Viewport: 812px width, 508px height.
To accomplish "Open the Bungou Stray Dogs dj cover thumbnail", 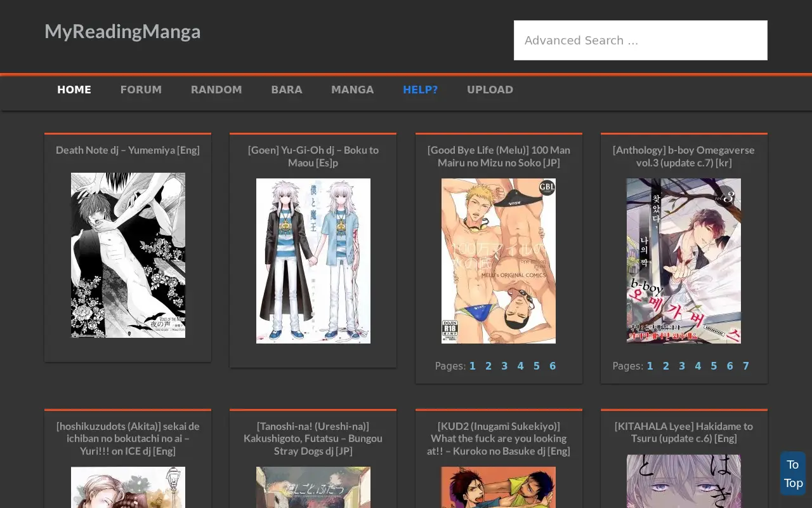I will (313, 487).
